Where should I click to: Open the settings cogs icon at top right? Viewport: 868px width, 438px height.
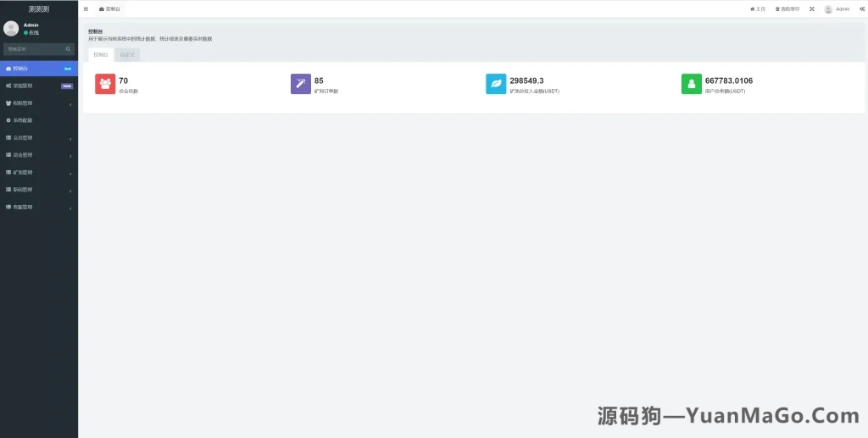coord(862,8)
